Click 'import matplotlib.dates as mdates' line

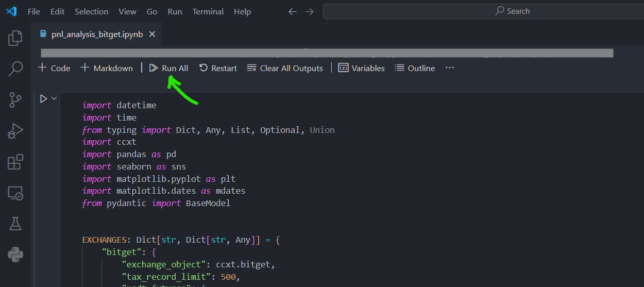point(164,191)
